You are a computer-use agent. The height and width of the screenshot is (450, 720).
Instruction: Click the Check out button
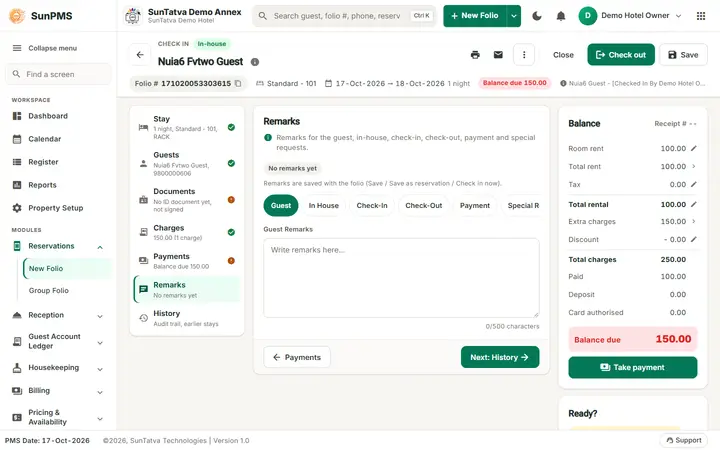[621, 55]
